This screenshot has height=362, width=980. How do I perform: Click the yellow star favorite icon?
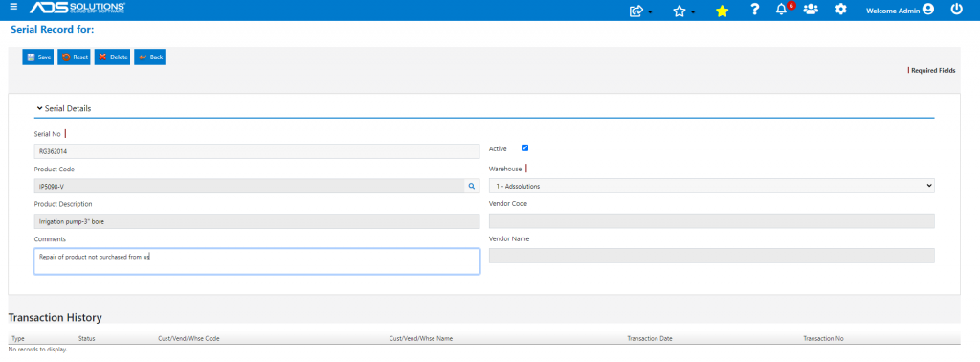[722, 11]
